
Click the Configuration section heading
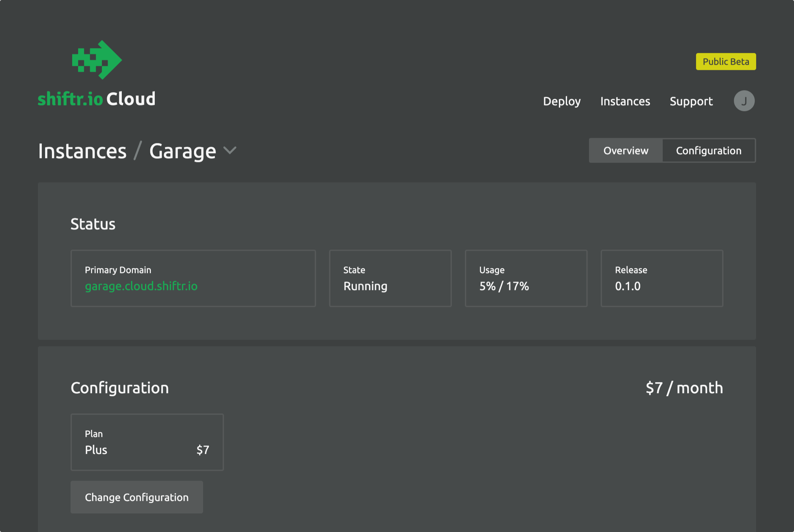[x=119, y=388]
